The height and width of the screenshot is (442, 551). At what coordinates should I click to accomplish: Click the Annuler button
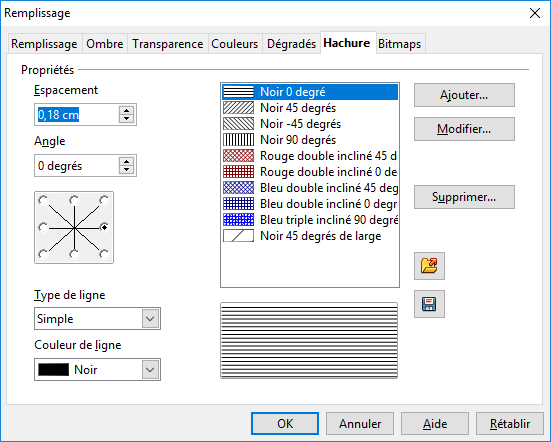click(360, 424)
